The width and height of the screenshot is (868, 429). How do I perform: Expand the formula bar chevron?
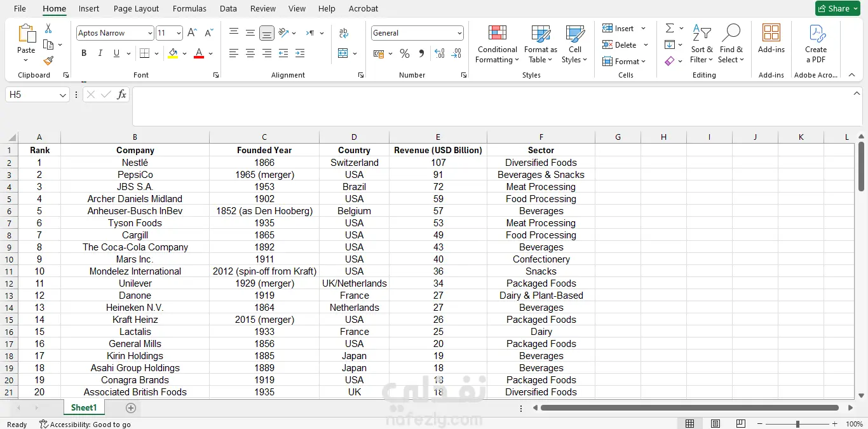(x=857, y=93)
